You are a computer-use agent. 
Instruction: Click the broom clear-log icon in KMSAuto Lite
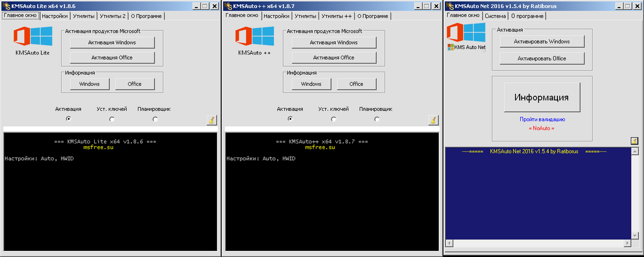pyautogui.click(x=212, y=120)
